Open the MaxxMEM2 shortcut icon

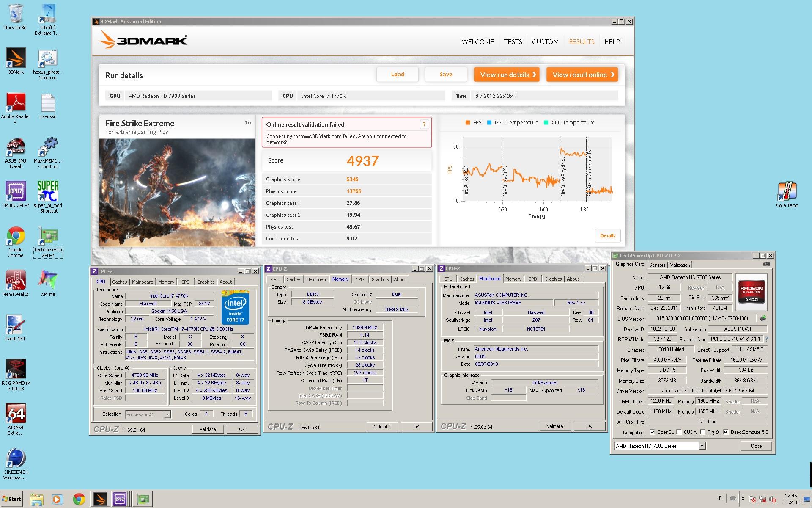pyautogui.click(x=47, y=153)
